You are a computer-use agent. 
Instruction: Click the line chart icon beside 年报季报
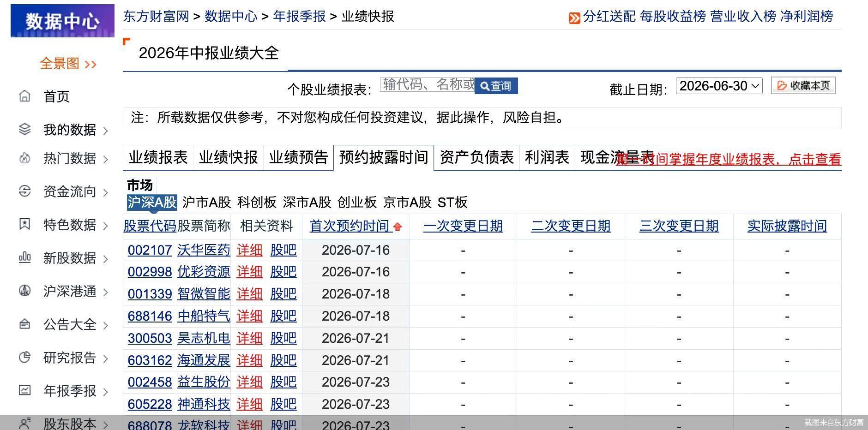pyautogui.click(x=24, y=390)
